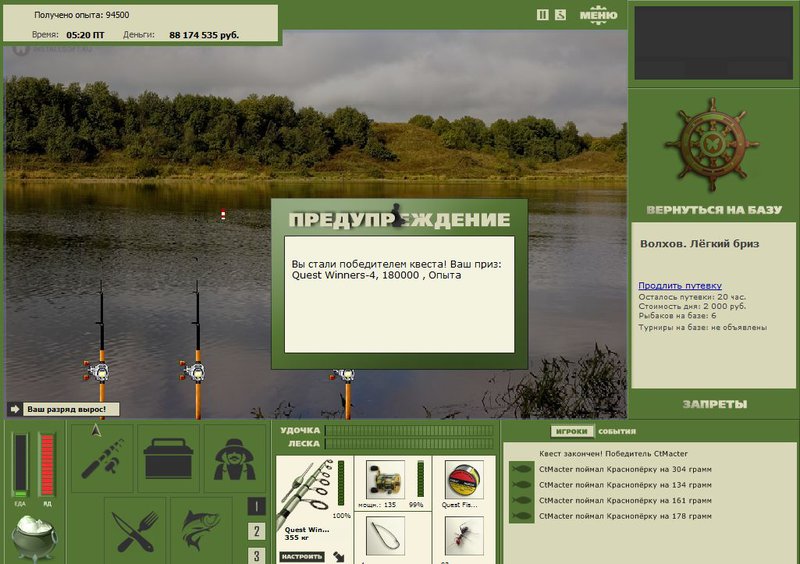800x564 pixels.
Task: Switch to the СОБЫТИЯ tab
Action: (x=617, y=431)
